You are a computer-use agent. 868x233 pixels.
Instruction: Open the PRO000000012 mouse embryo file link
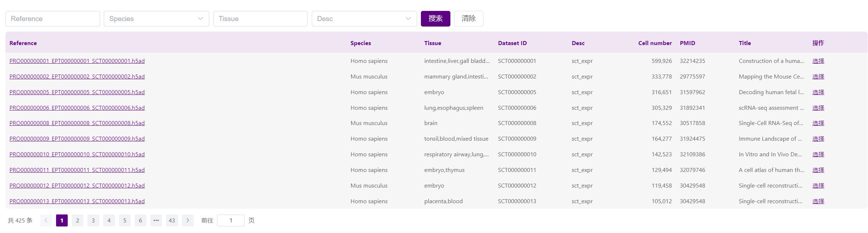[x=77, y=186]
